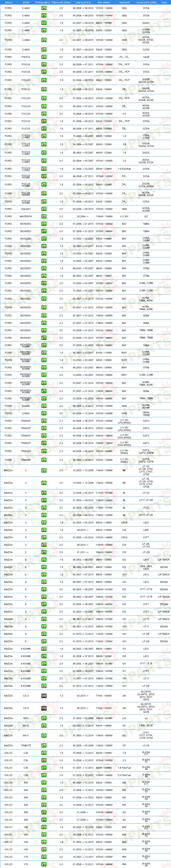The width and height of the screenshot is (171, 868).
Task: Click the Marka column header
Action: [9, 2]
